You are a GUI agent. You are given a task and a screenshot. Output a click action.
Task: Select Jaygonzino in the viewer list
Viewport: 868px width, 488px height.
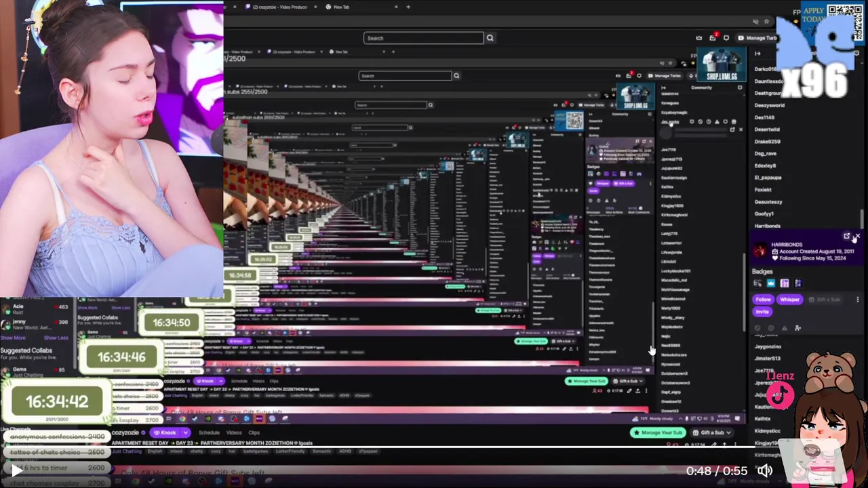point(768,346)
